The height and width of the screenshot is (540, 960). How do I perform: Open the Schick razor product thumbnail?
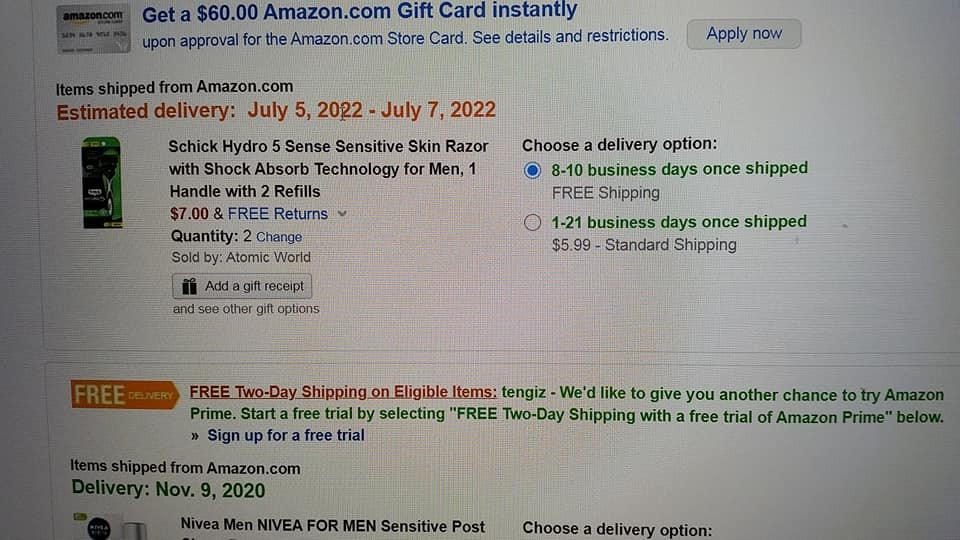(x=101, y=183)
